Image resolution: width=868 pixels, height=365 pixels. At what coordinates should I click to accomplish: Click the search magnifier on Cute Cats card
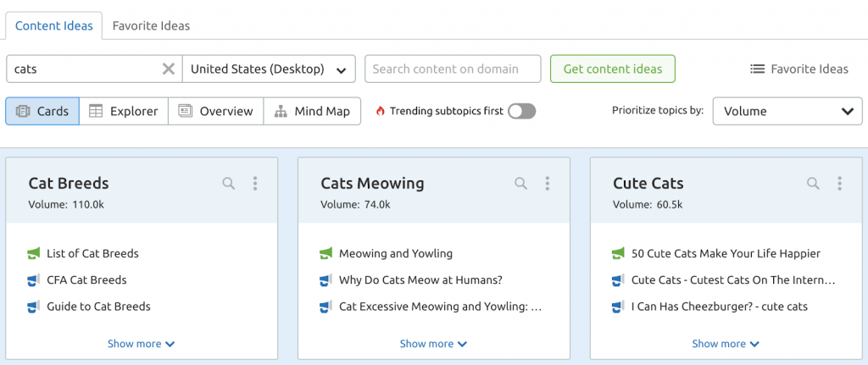(x=813, y=183)
